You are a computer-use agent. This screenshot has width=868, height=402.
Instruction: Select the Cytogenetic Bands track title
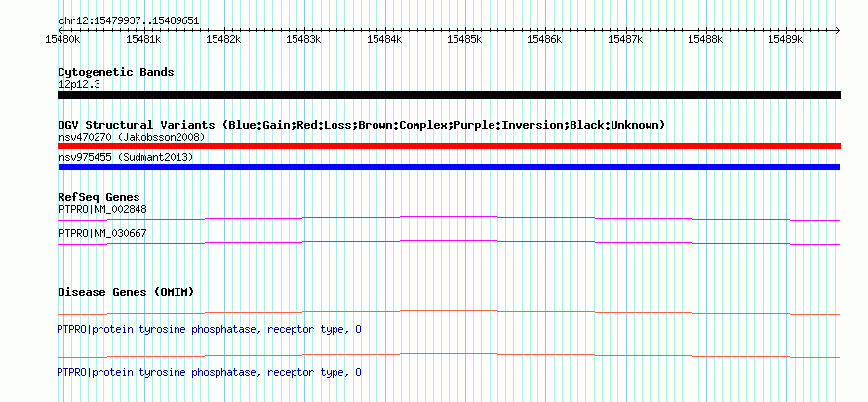click(x=116, y=72)
